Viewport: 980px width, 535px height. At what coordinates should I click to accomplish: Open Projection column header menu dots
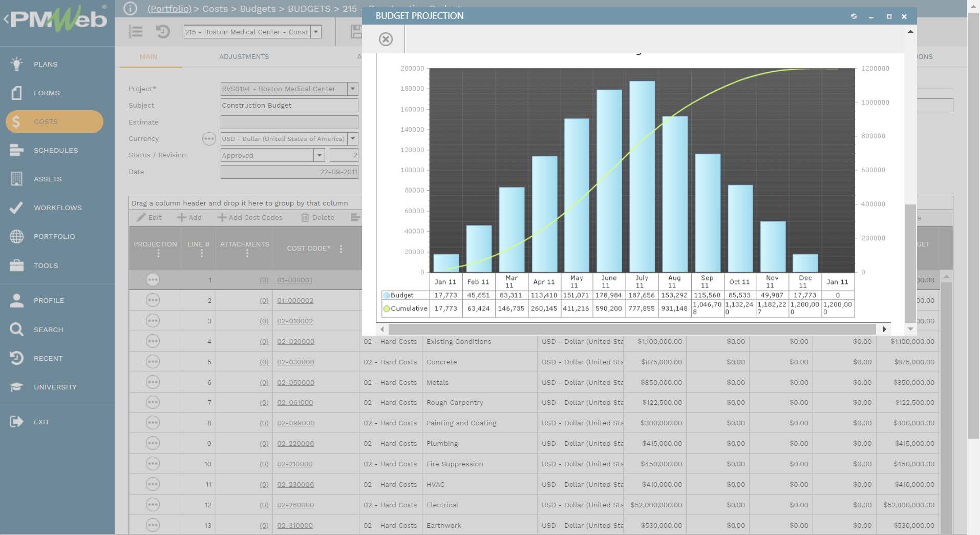coord(158,253)
